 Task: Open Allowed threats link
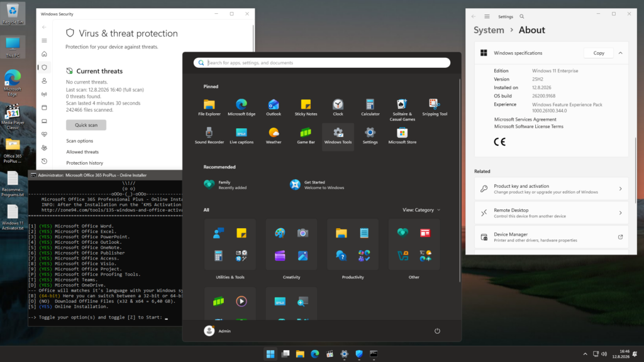[82, 152]
